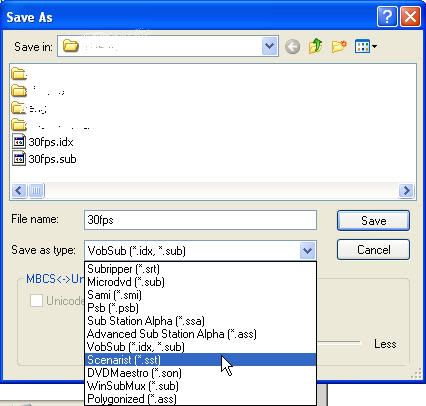Click the Save button
Screen dimensions: 426x406
tap(373, 220)
